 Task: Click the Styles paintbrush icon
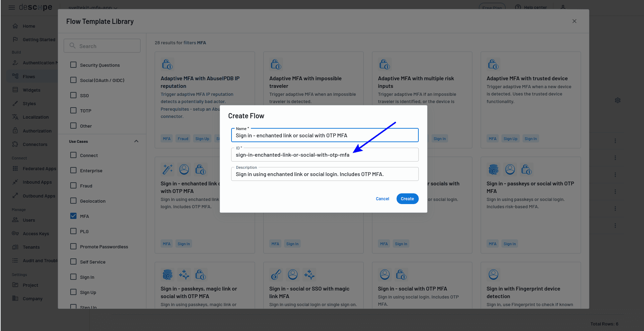click(x=16, y=103)
